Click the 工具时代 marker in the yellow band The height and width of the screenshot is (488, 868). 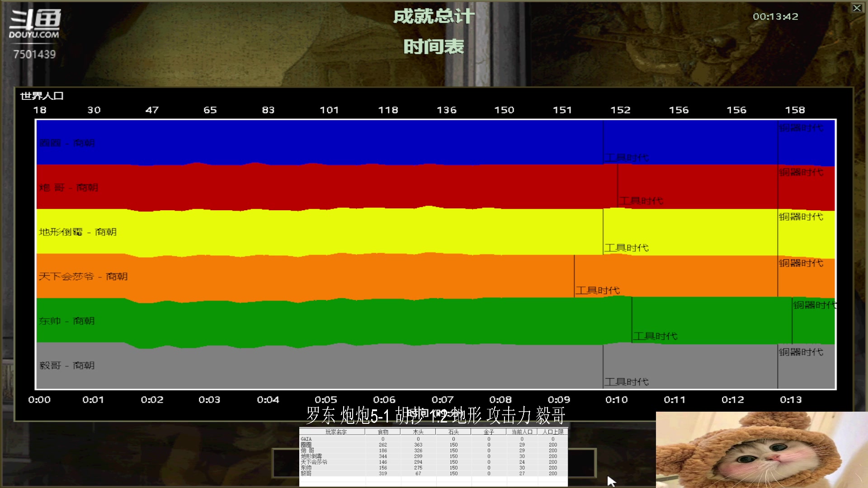click(x=627, y=248)
